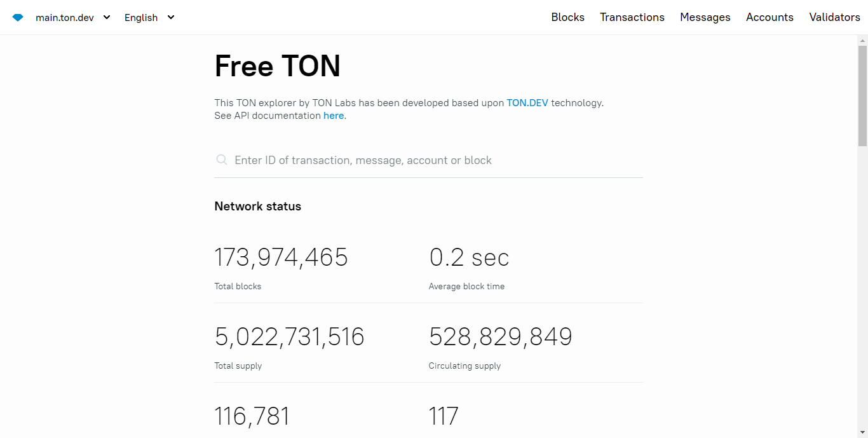Focus the transaction ID search field

click(432, 160)
